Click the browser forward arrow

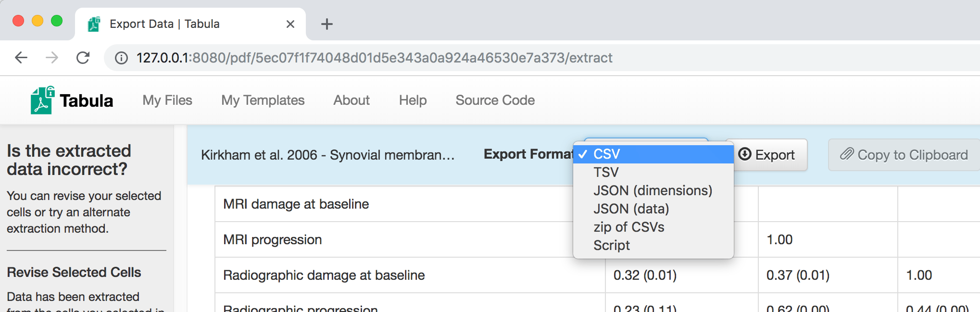coord(52,58)
